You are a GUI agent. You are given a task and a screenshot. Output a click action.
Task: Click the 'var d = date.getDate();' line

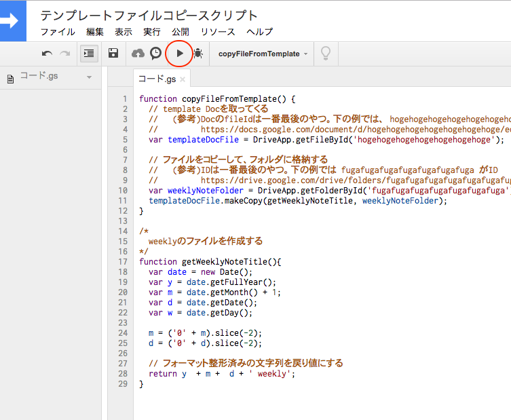tap(203, 303)
